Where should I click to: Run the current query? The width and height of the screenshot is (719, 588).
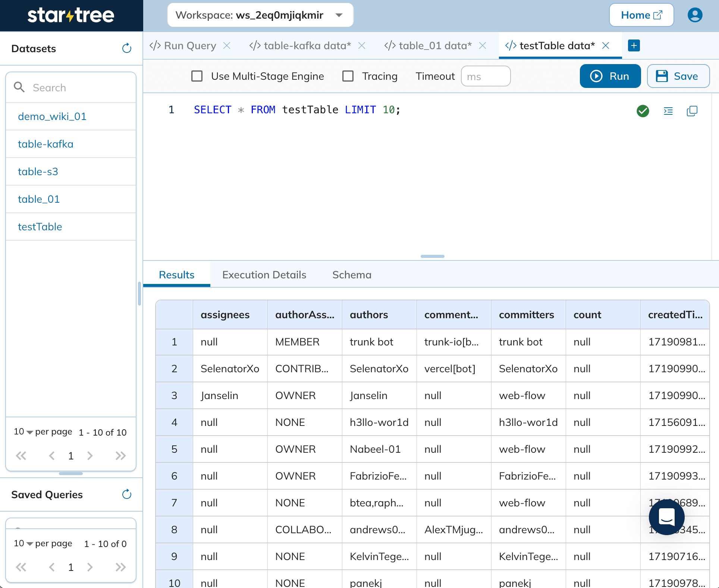point(610,76)
